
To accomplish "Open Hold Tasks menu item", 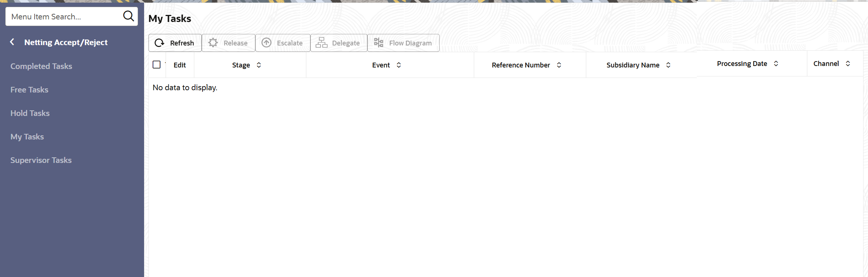I will [30, 113].
